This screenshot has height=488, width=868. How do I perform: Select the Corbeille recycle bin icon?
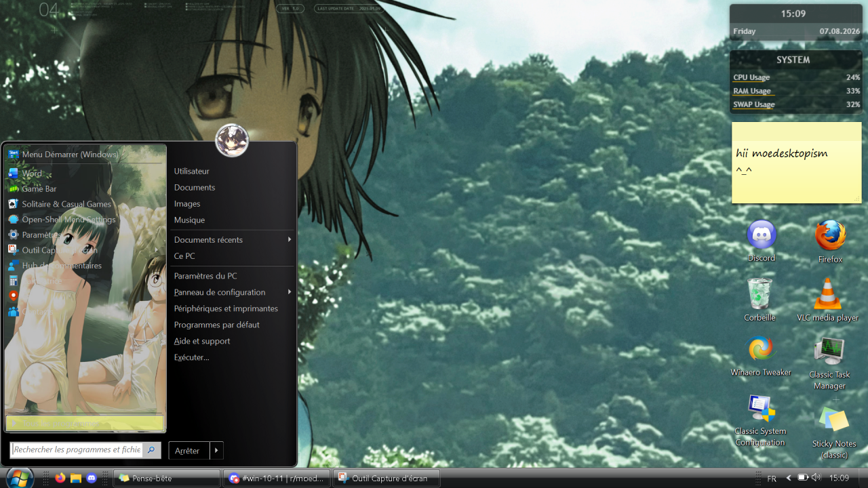coord(759,300)
